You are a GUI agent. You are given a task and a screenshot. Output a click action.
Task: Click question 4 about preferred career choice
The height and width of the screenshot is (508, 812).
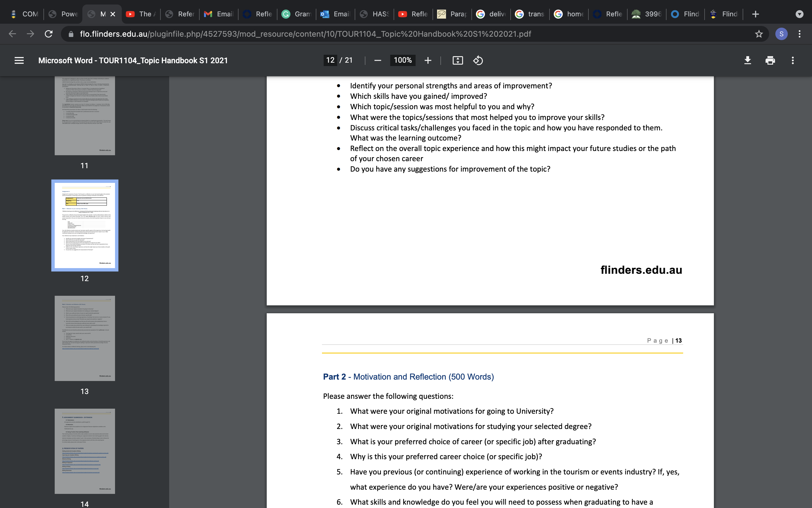(x=446, y=457)
